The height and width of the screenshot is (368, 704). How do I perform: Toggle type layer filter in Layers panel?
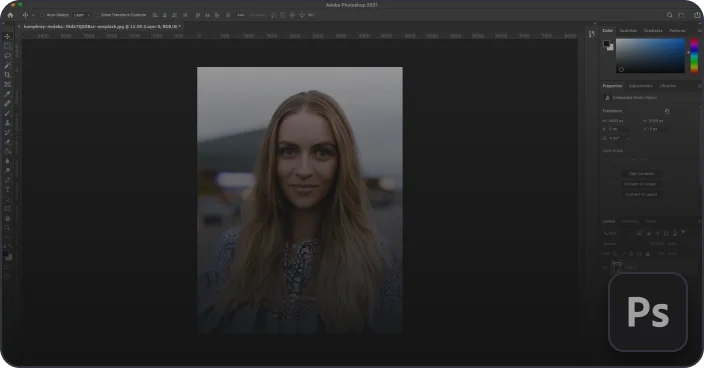click(x=657, y=233)
